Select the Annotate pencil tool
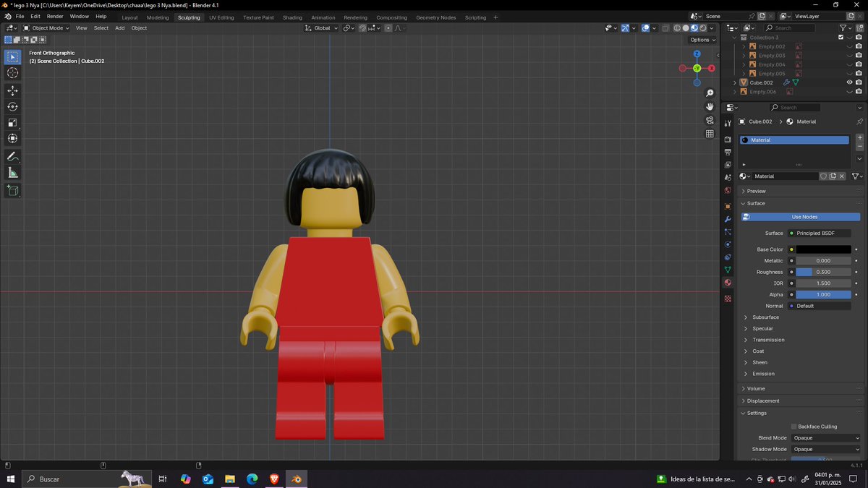This screenshot has height=488, width=868. pyautogui.click(x=12, y=157)
